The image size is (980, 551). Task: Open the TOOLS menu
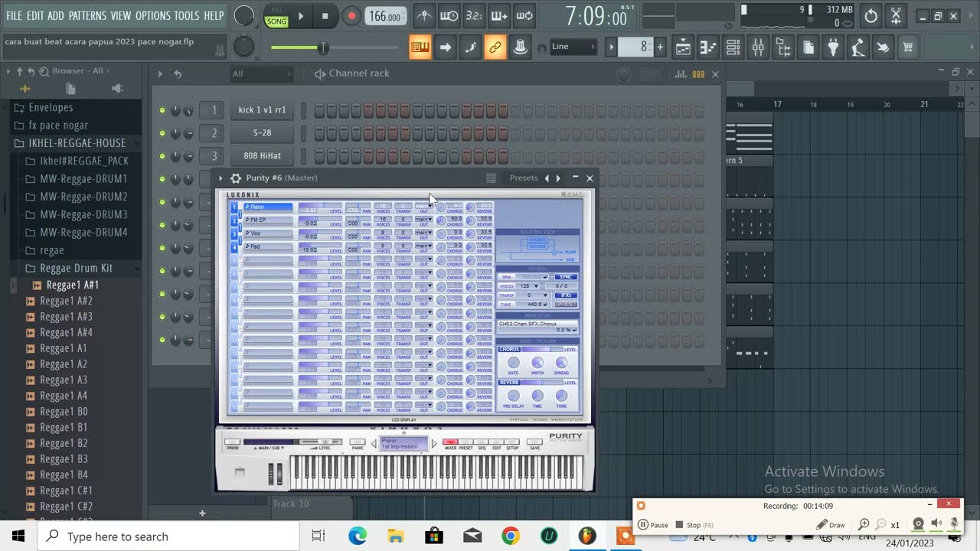pos(187,15)
